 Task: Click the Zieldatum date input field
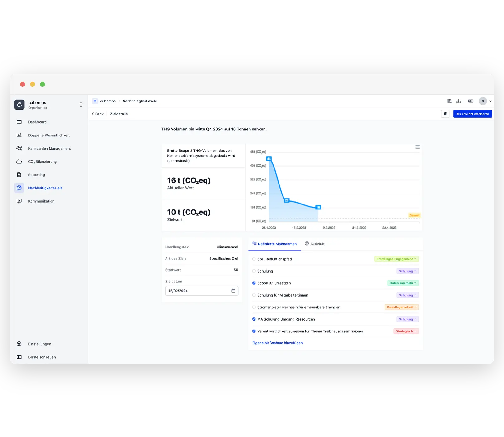click(202, 291)
